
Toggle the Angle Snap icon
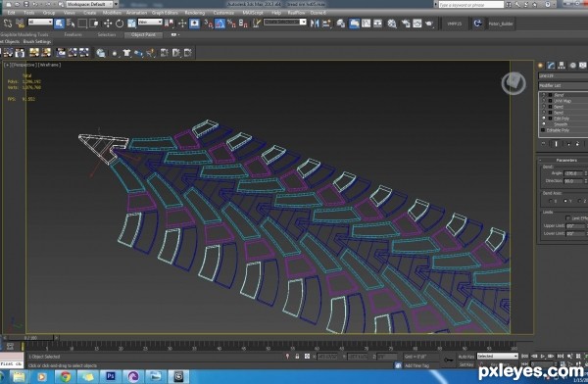point(220,24)
